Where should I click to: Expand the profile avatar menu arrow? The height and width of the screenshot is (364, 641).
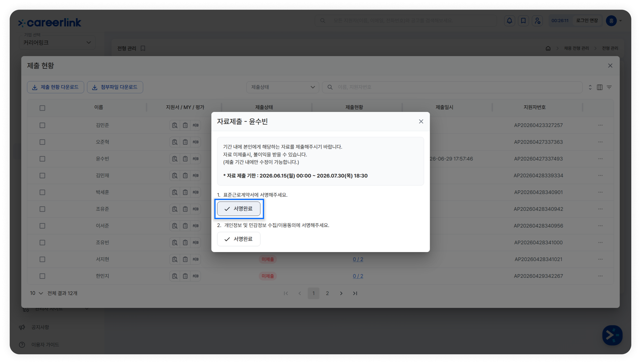pyautogui.click(x=621, y=21)
